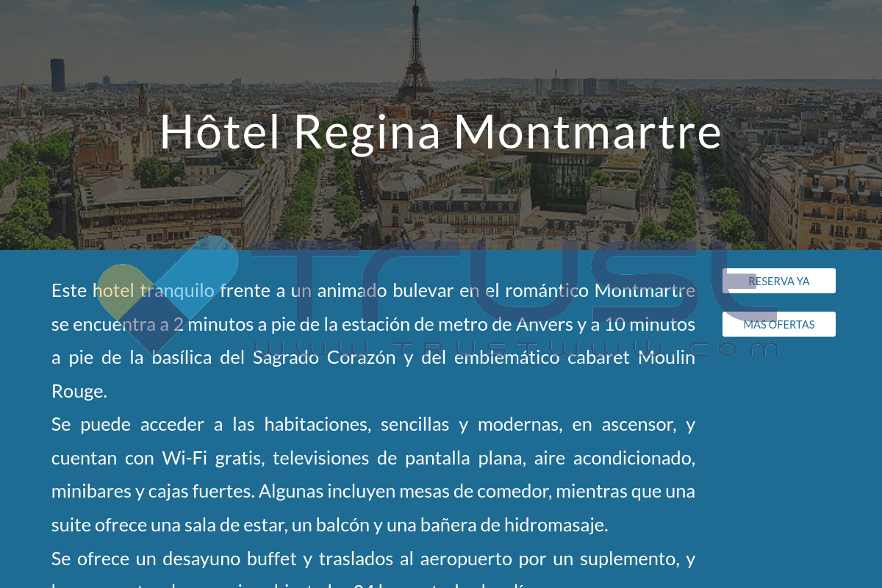The width and height of the screenshot is (882, 588).
Task: Click the words 'aire acondicionado'
Action: tap(614, 458)
